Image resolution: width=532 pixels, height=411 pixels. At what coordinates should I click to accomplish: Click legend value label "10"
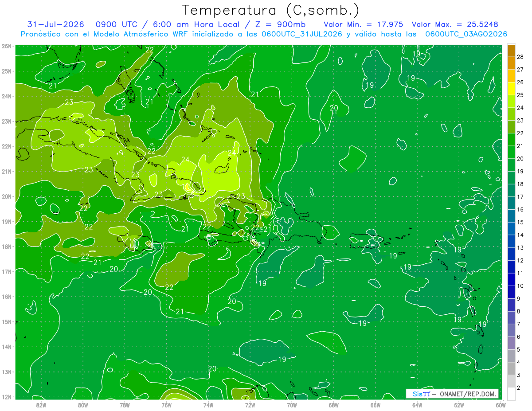coord(520,286)
